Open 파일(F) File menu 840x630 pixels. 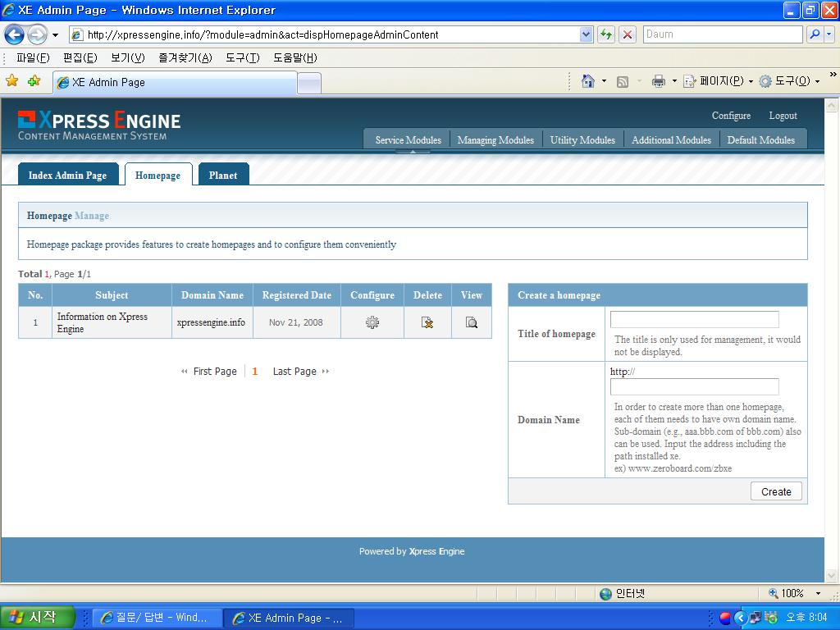click(x=33, y=58)
